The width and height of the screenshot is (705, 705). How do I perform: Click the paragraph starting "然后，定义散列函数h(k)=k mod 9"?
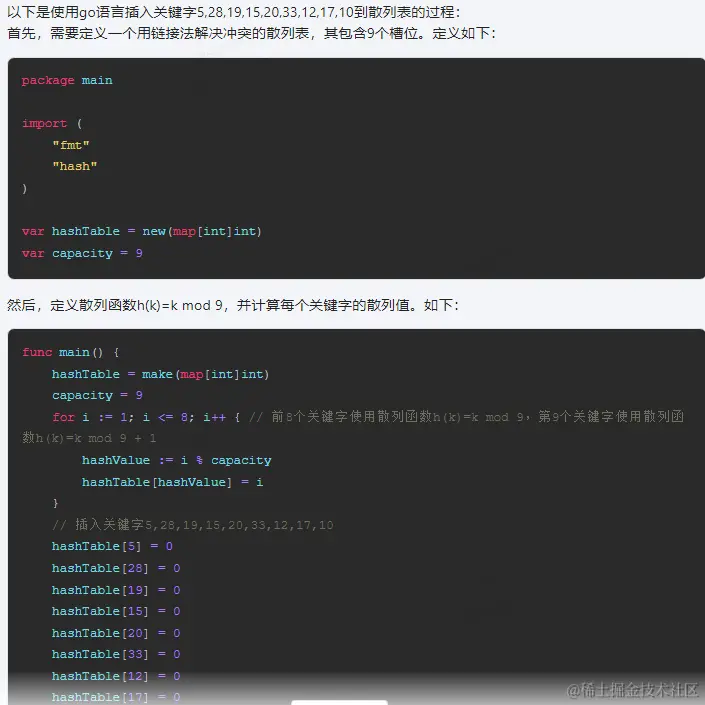233,305
